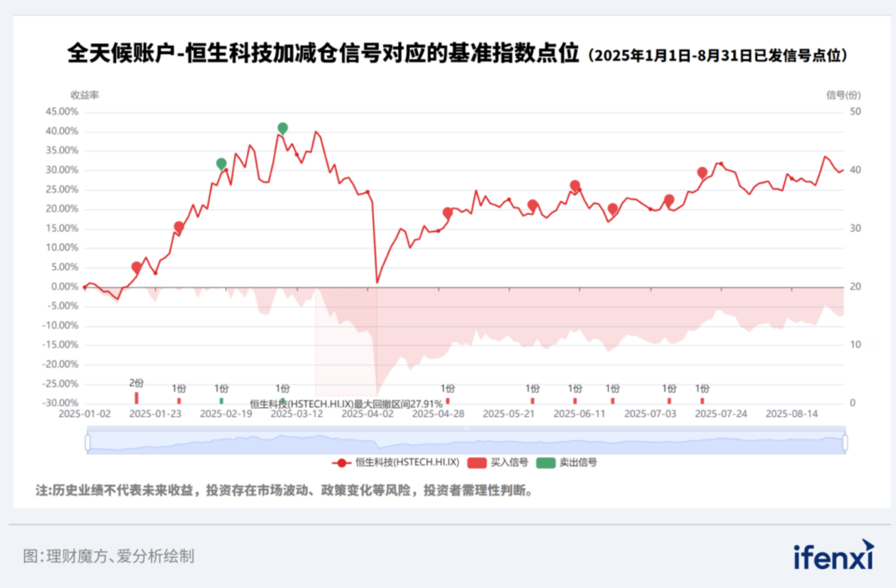896x588 pixels.
Task: Click the 50 value on right axis
Action: 855,112
